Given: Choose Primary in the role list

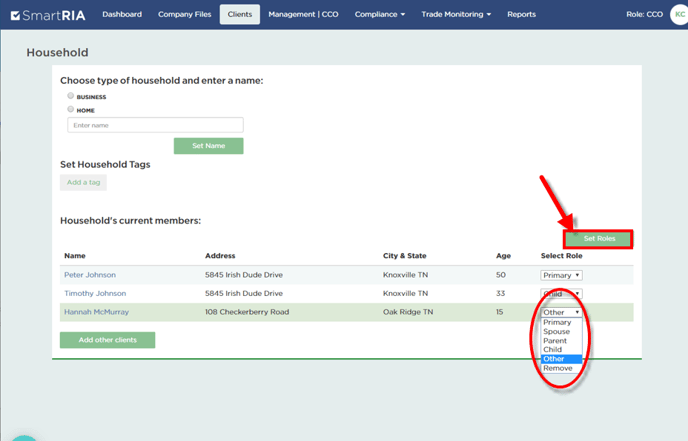Looking at the screenshot, I should click(x=561, y=323).
